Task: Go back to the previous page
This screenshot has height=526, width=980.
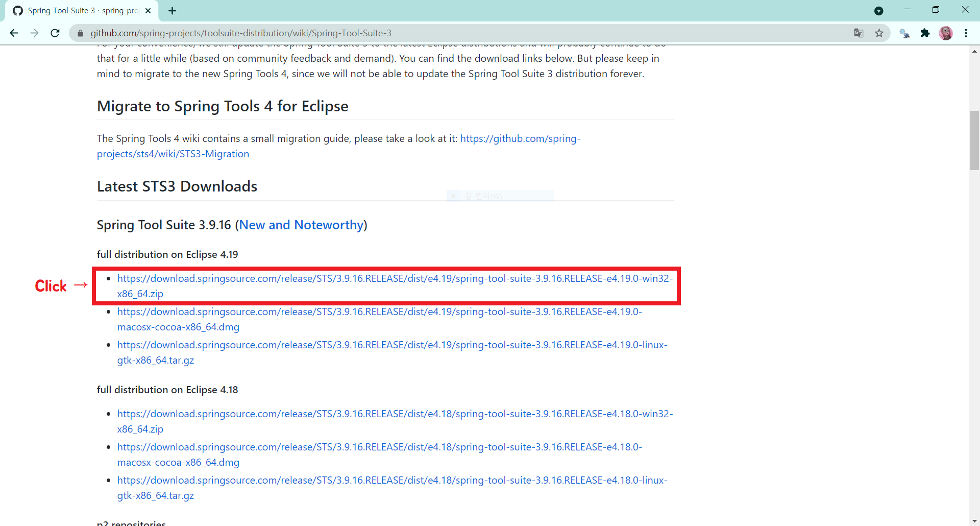Action: pos(14,33)
